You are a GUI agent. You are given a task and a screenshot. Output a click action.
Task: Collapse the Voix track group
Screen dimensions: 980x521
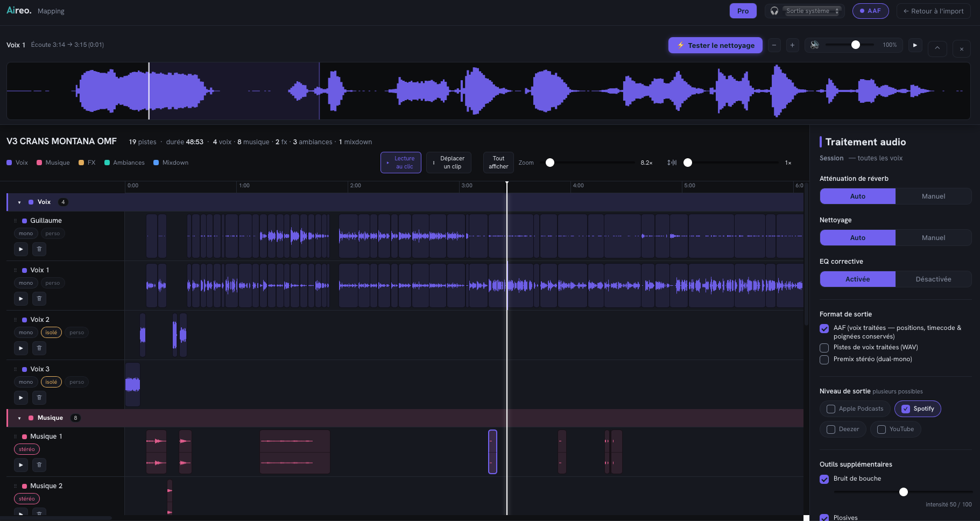19,202
